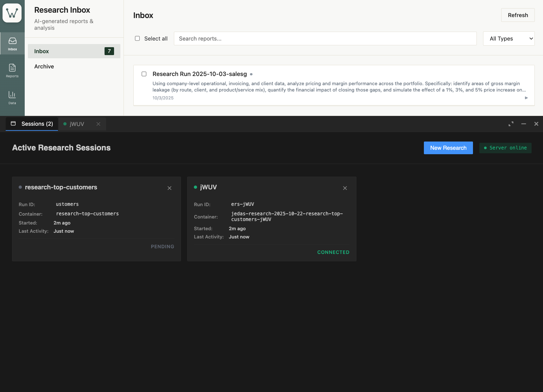Check the Select all checkbox
The width and height of the screenshot is (543, 392).
click(x=137, y=38)
